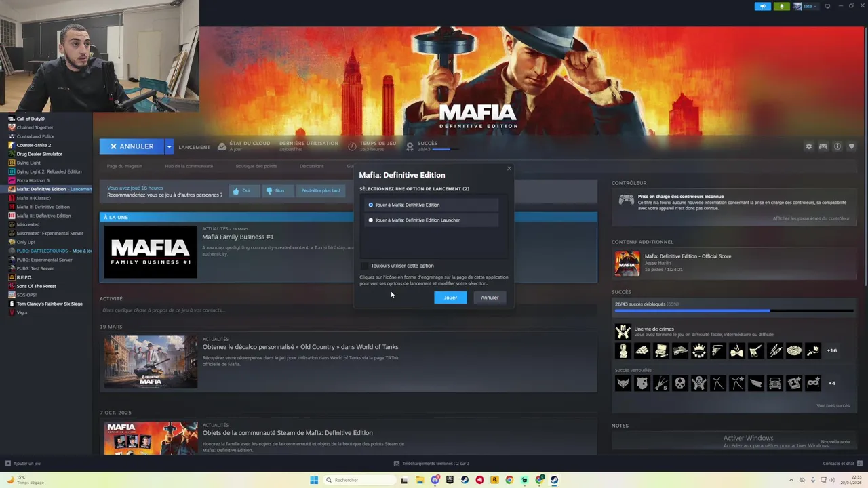Open World of Tanks décalco news thumbnail

151,362
